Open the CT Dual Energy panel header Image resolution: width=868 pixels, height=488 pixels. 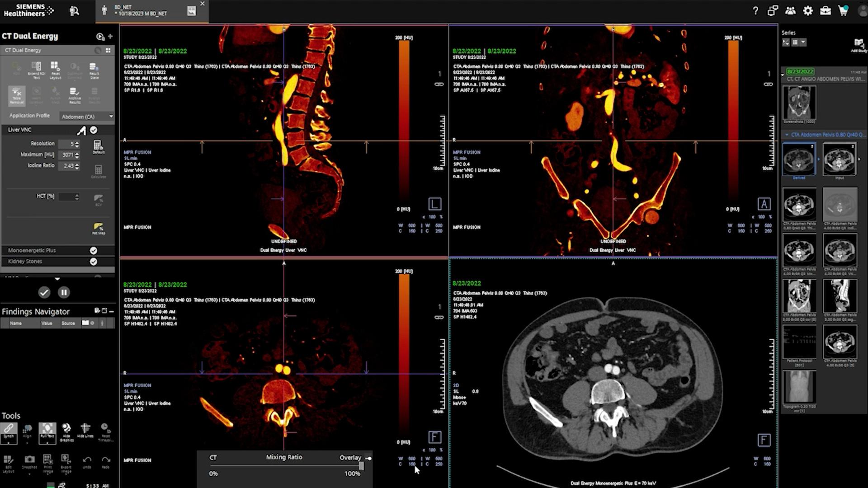(x=30, y=36)
